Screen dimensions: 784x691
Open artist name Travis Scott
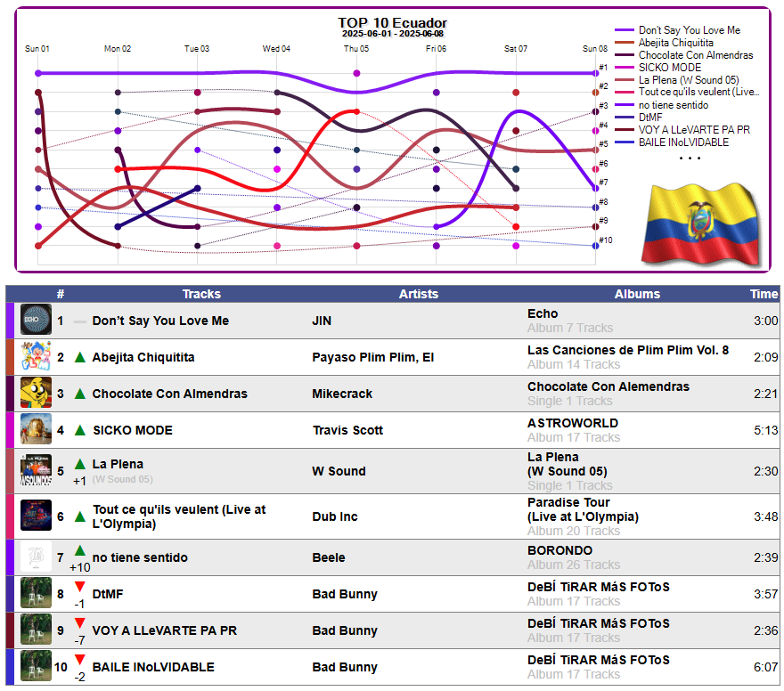tap(347, 430)
